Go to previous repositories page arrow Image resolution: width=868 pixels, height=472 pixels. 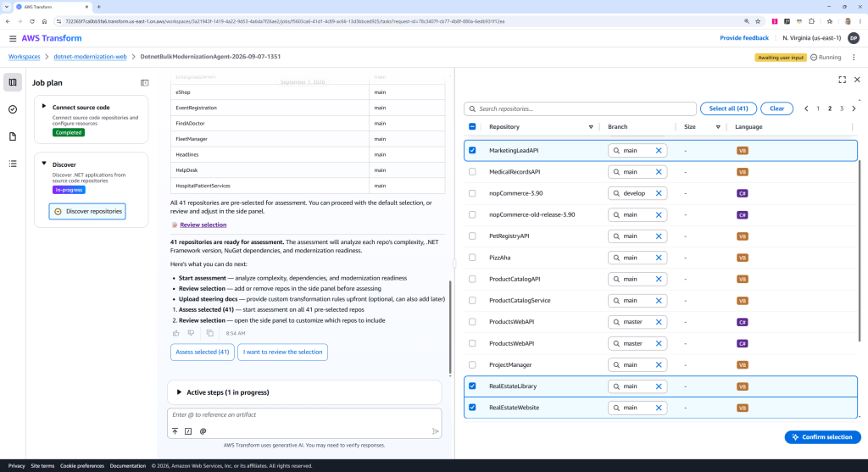coord(806,108)
